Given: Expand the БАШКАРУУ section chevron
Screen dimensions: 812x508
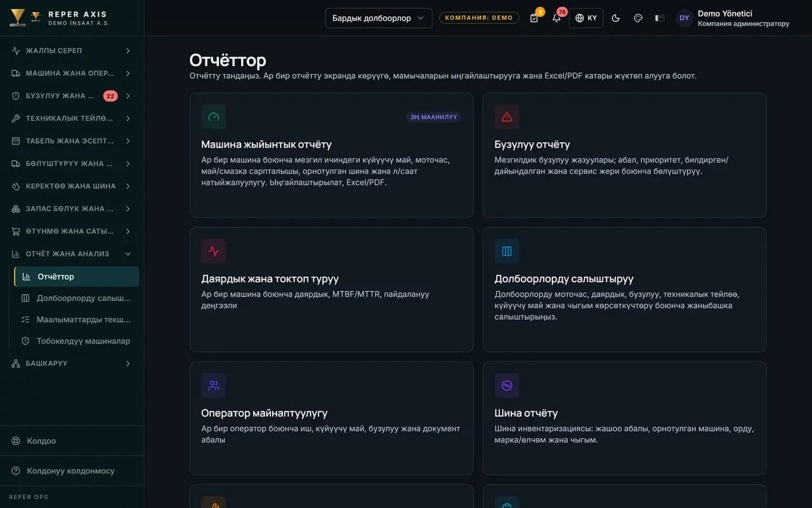Looking at the screenshot, I should (x=128, y=363).
